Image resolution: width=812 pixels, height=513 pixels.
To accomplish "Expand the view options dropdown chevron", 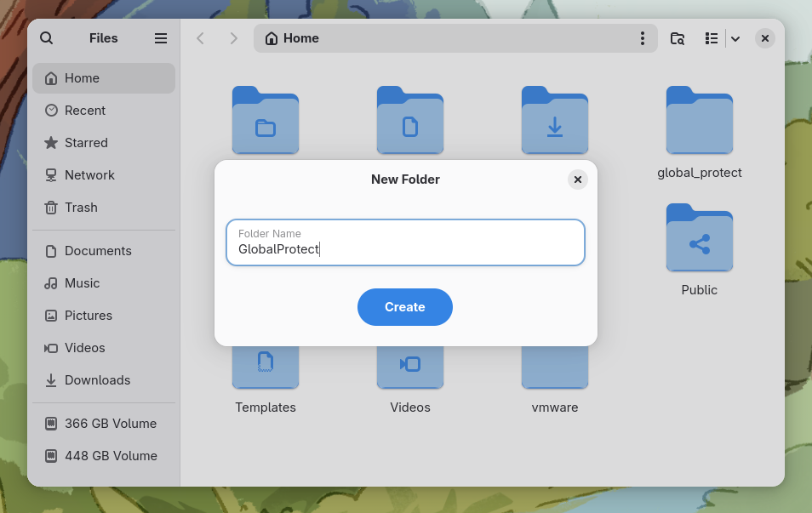I will tap(735, 38).
